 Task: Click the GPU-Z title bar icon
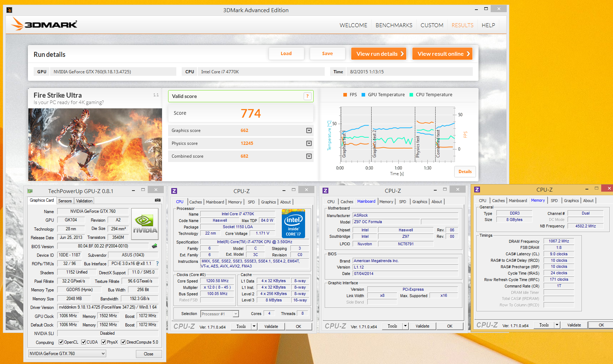(30, 191)
